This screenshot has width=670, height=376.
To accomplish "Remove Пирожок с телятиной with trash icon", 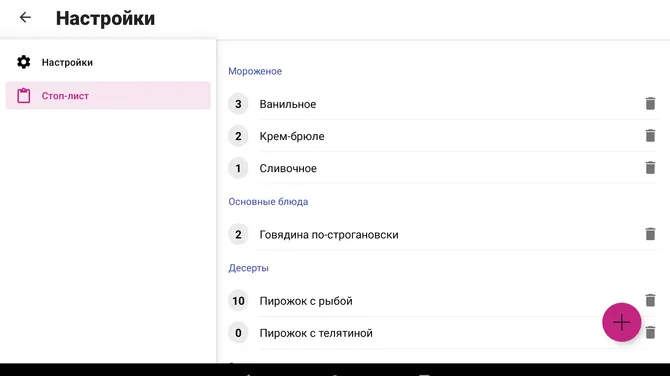I will (x=650, y=332).
